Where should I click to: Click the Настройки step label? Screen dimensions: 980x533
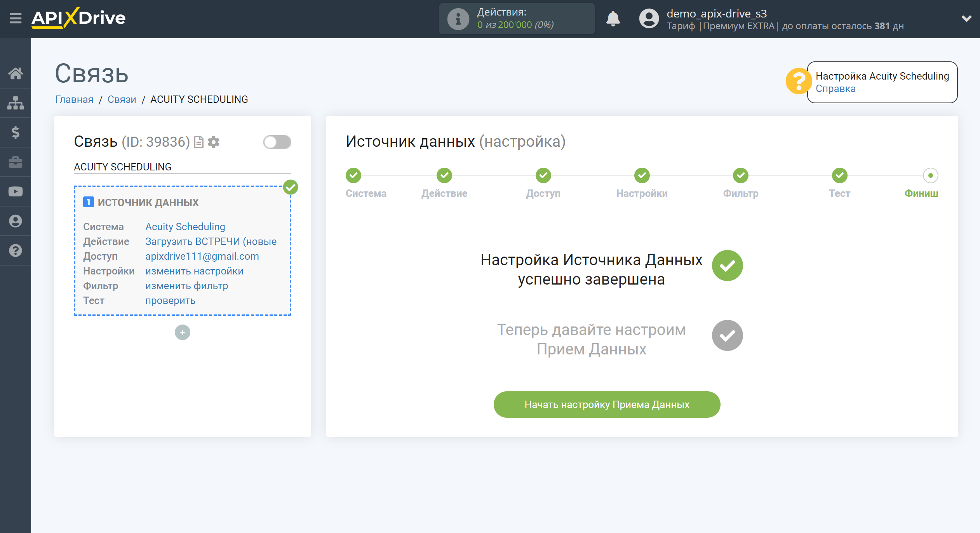coord(642,193)
